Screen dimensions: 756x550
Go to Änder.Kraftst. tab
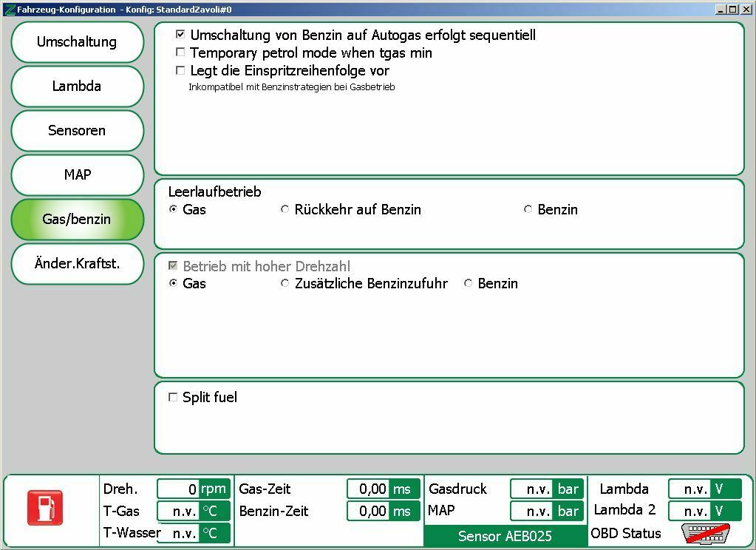click(x=77, y=264)
